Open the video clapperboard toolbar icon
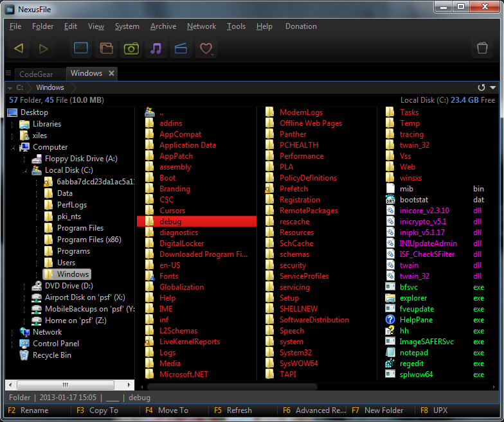 tap(181, 49)
